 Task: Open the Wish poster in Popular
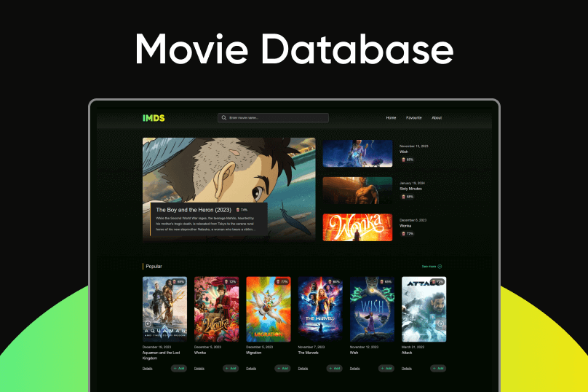(372, 309)
